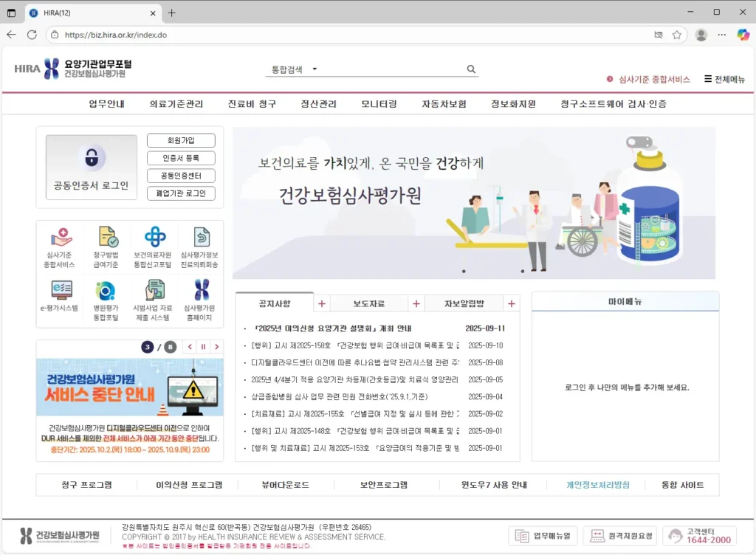Open 윈도우7 사용 안내 link
Image resolution: width=756 pixels, height=555 pixels.
pos(494,485)
